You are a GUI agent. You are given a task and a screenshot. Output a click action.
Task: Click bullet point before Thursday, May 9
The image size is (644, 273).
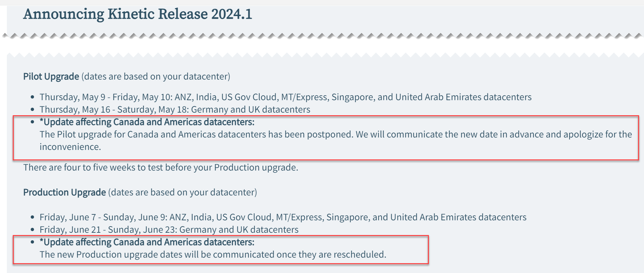(32, 97)
